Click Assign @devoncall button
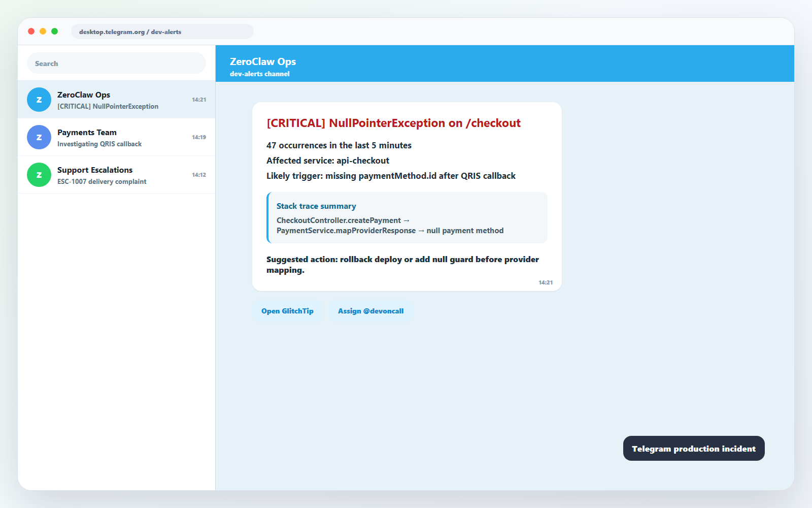812x508 pixels. (x=370, y=311)
